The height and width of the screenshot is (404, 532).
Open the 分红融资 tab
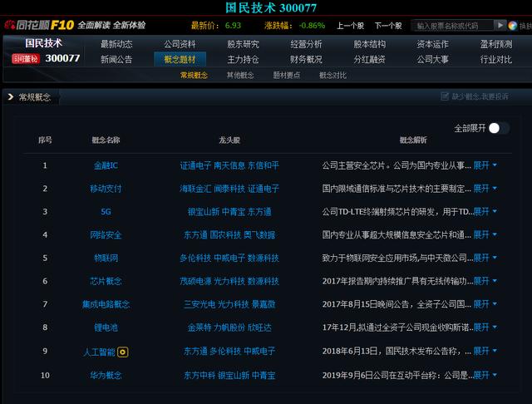(369, 59)
